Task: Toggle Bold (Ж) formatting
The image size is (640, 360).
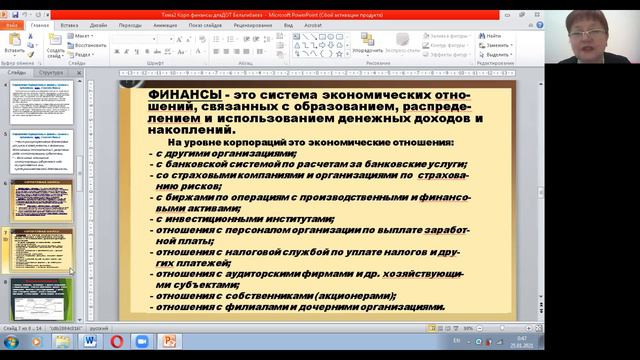Action: click(x=117, y=52)
